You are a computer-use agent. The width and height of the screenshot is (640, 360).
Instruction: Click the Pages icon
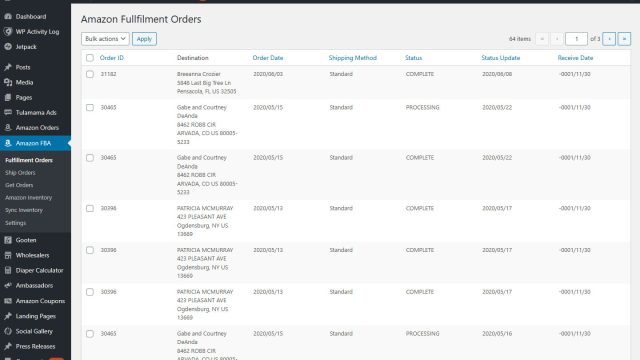coord(8,98)
